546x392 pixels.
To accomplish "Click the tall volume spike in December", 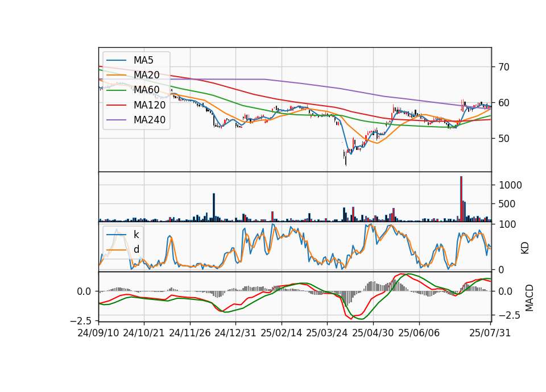I will pos(214,207).
